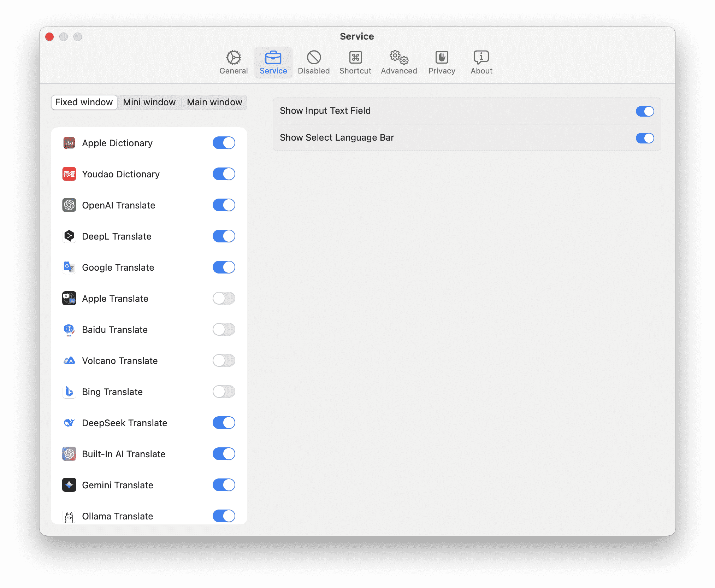Open the About tab
This screenshot has height=588, width=715.
point(481,63)
